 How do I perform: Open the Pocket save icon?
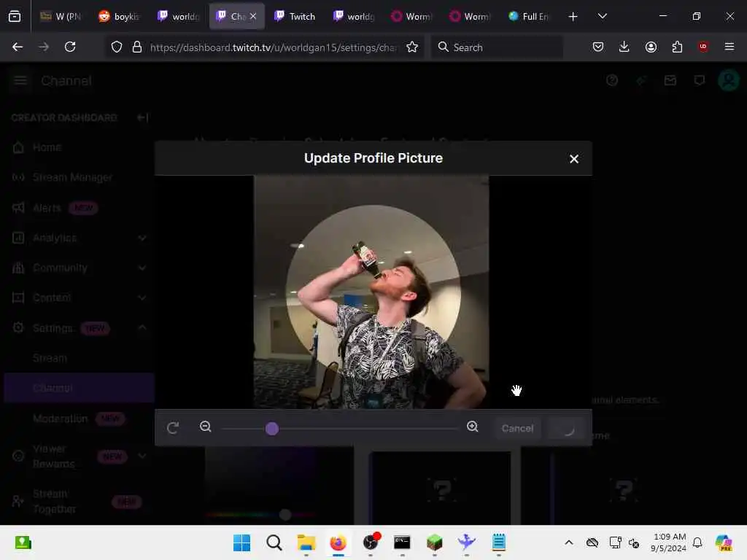598,47
